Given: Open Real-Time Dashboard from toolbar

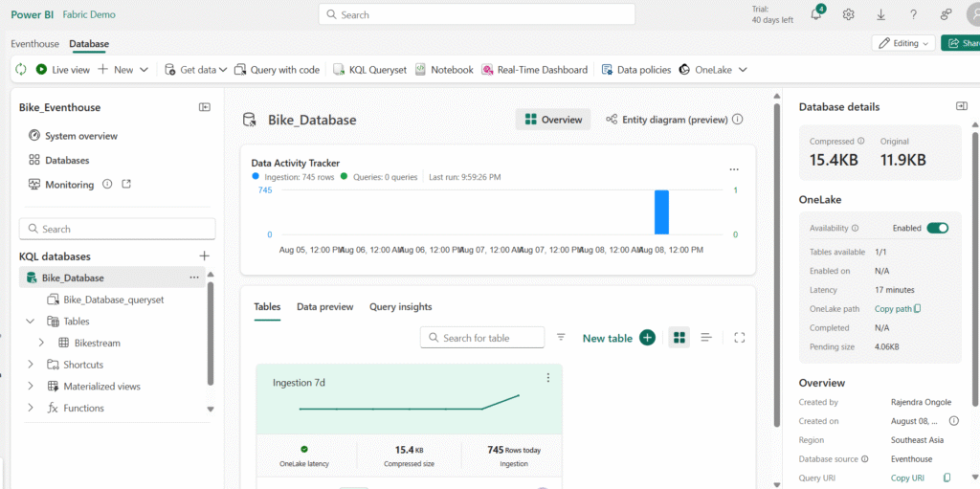Looking at the screenshot, I should tap(534, 70).
